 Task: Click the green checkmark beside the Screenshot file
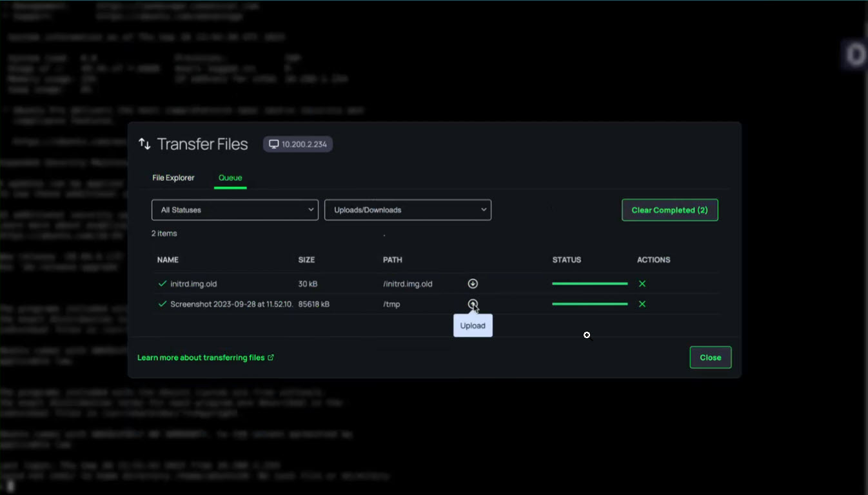[x=163, y=304]
